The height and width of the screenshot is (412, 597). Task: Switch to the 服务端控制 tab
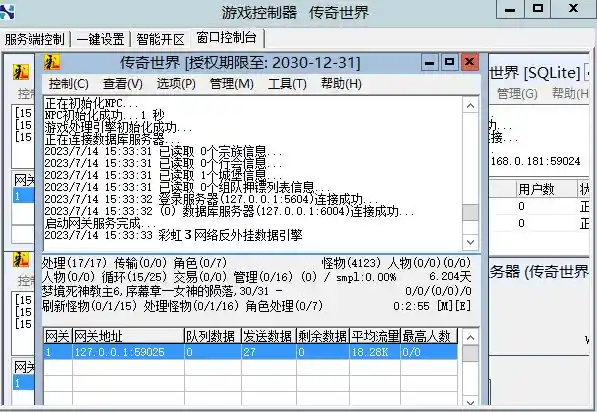(35, 39)
